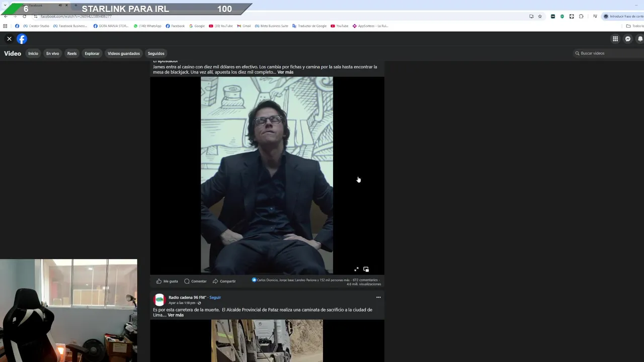Open the tab search chevron dropdown
This screenshot has height=362, width=644.
[6, 6]
